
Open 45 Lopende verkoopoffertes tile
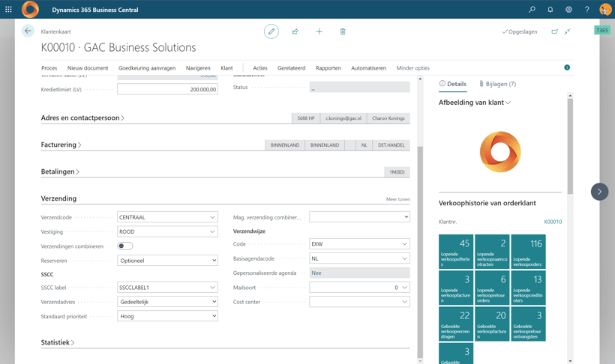click(456, 252)
